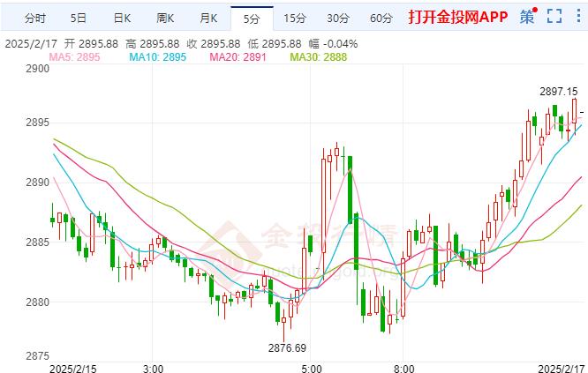
Task: Click the 5:00 time axis label
Action: pos(312,369)
